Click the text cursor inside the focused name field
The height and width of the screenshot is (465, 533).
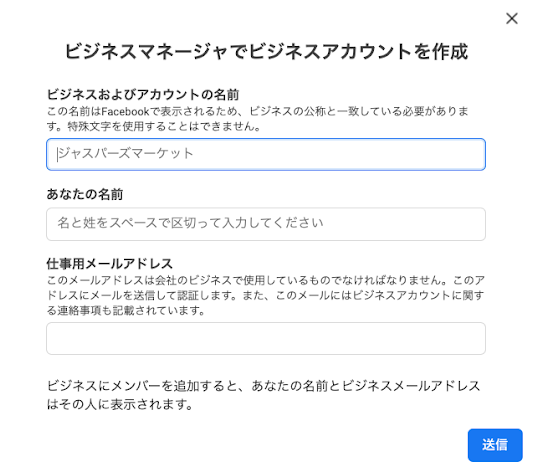[x=57, y=154]
